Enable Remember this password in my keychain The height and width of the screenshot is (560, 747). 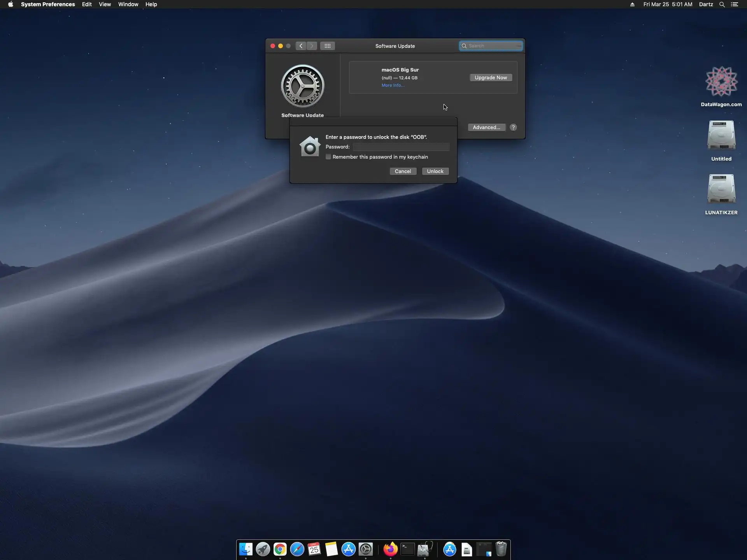[328, 157]
